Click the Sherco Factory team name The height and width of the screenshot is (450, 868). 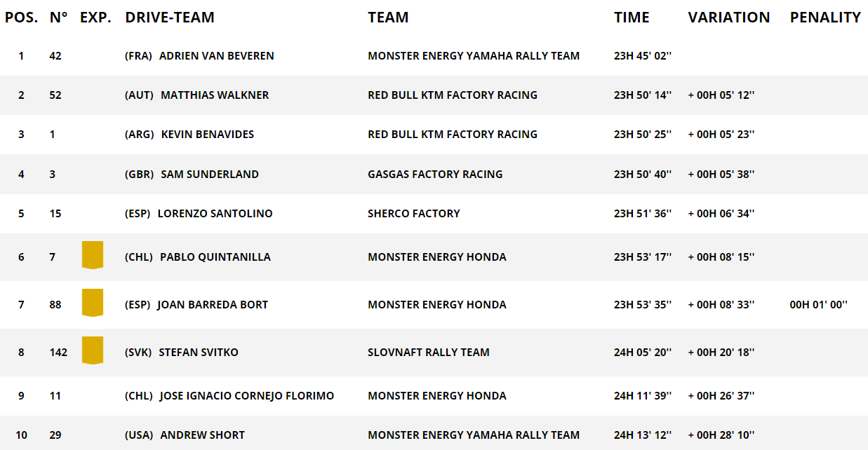point(413,214)
